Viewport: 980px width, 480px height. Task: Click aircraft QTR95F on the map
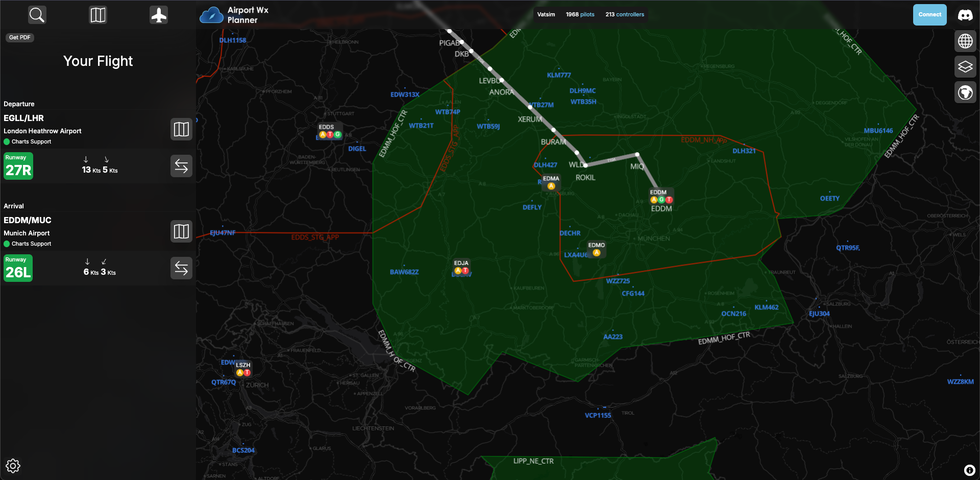[x=848, y=248]
